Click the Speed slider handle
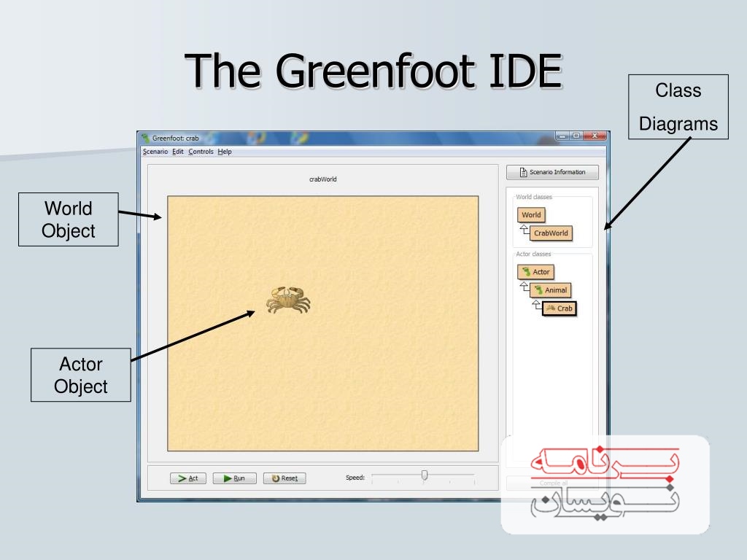The image size is (747, 560). pos(425,475)
